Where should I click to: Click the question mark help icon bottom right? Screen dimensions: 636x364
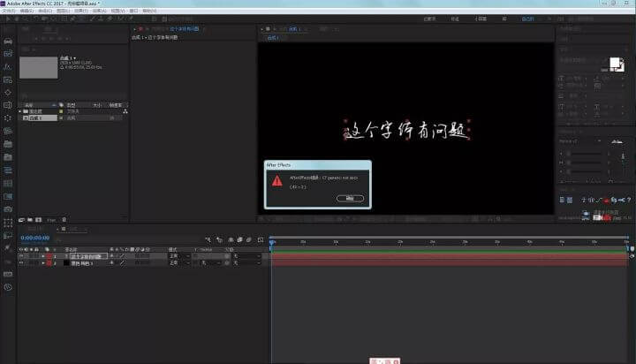(x=628, y=200)
